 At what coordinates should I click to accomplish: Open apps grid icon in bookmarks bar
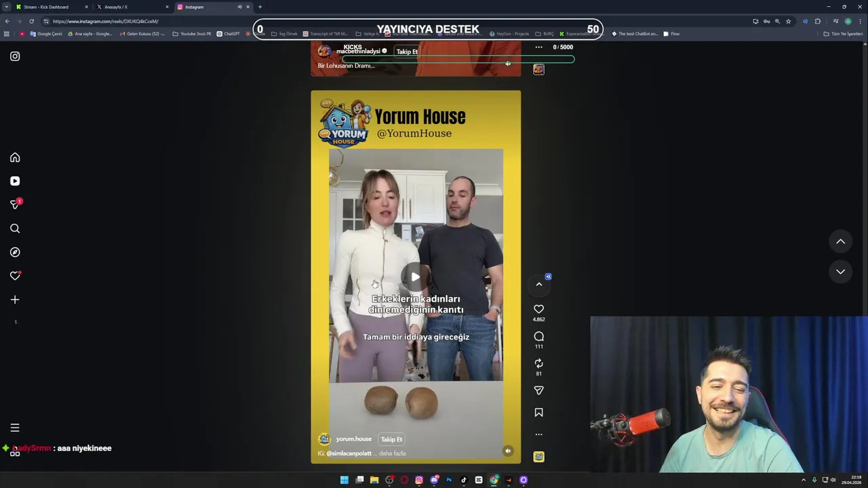(7, 34)
